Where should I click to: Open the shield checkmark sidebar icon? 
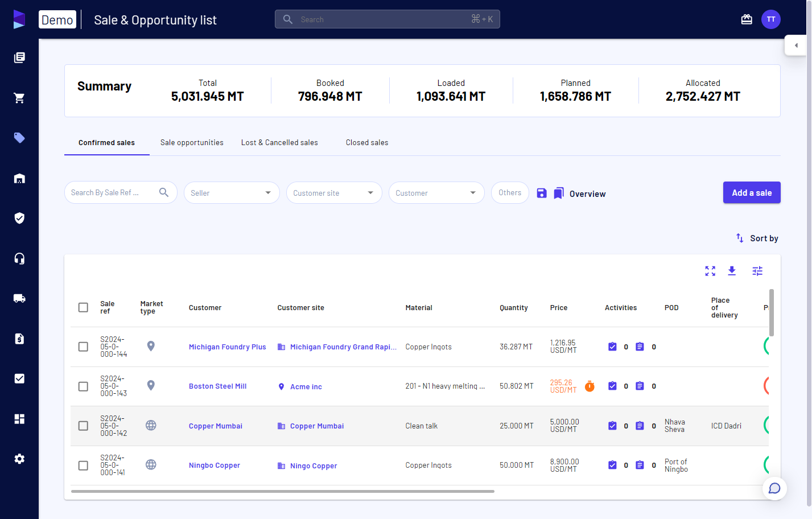(x=19, y=218)
